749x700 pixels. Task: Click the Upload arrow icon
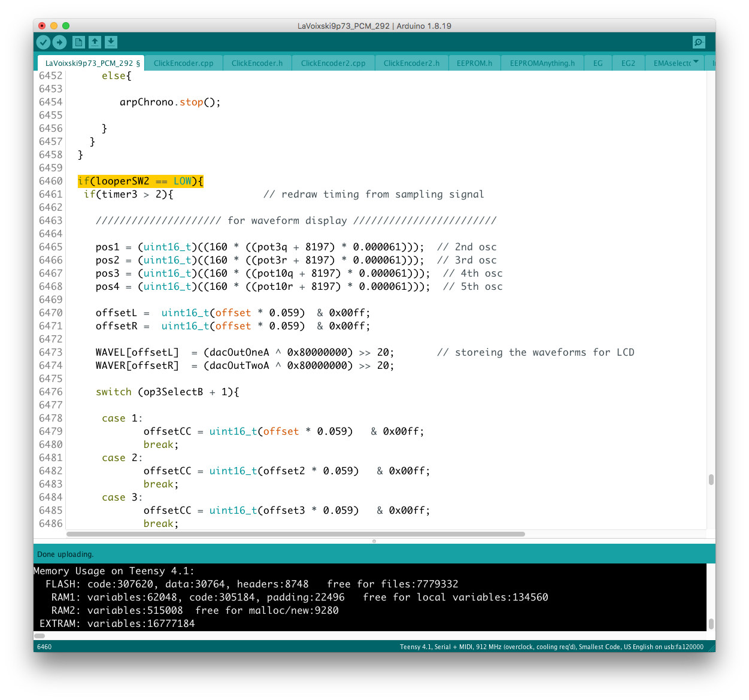coord(59,42)
